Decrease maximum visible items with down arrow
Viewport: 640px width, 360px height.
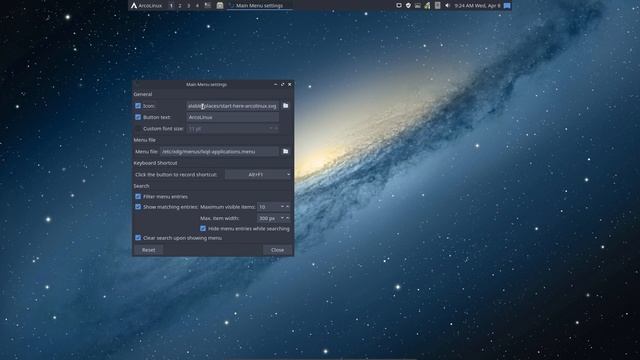coord(282,207)
